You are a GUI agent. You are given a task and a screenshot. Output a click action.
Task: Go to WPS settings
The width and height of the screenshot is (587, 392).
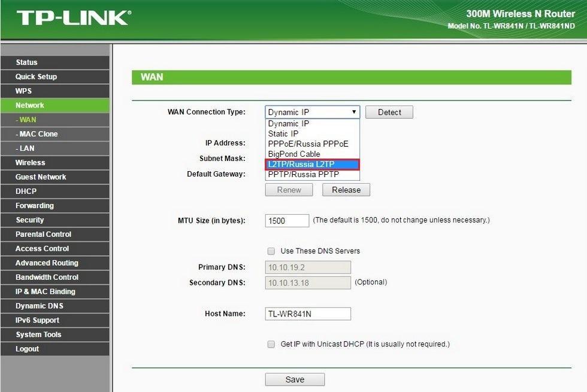pos(55,91)
